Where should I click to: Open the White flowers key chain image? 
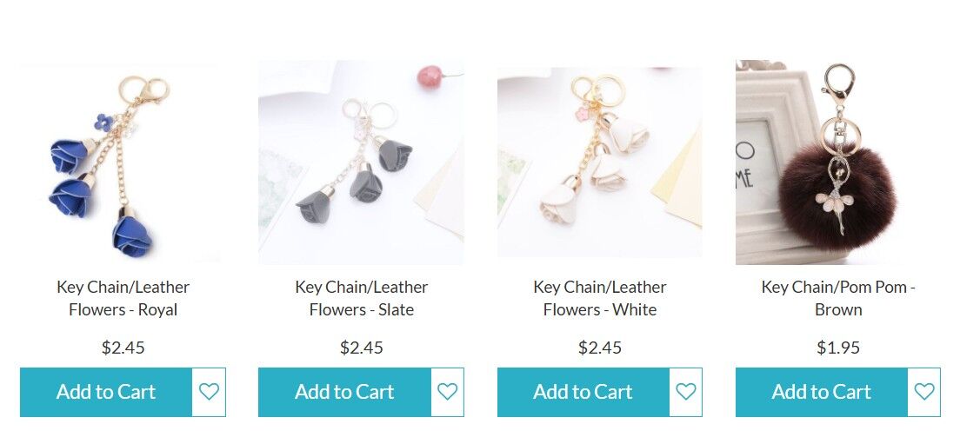600,162
